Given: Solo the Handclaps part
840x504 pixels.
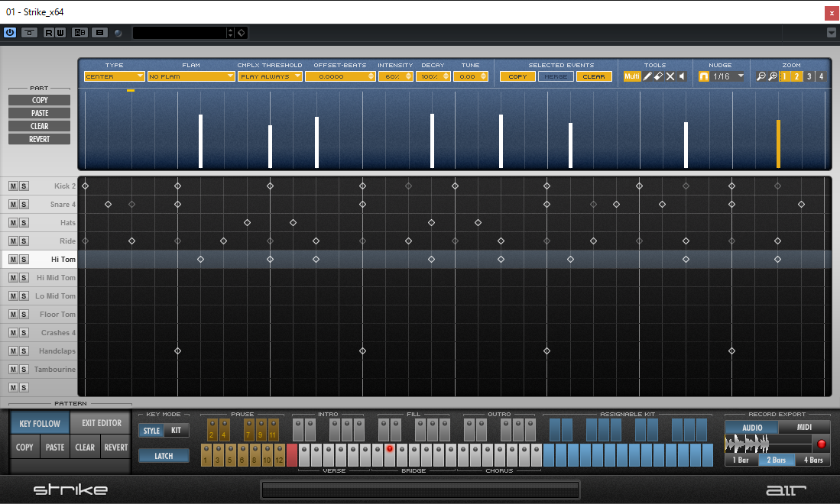Looking at the screenshot, I should point(24,351).
